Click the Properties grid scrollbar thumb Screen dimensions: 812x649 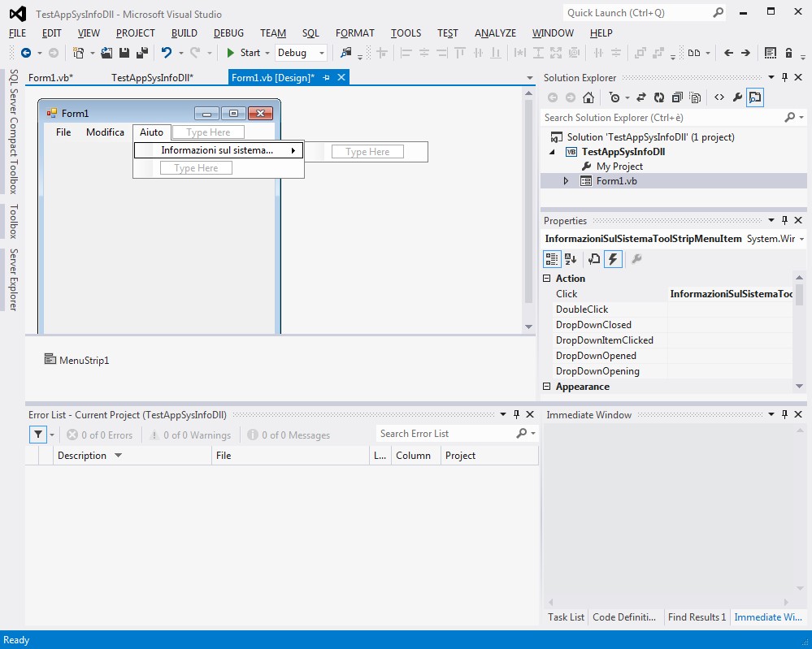[799, 294]
